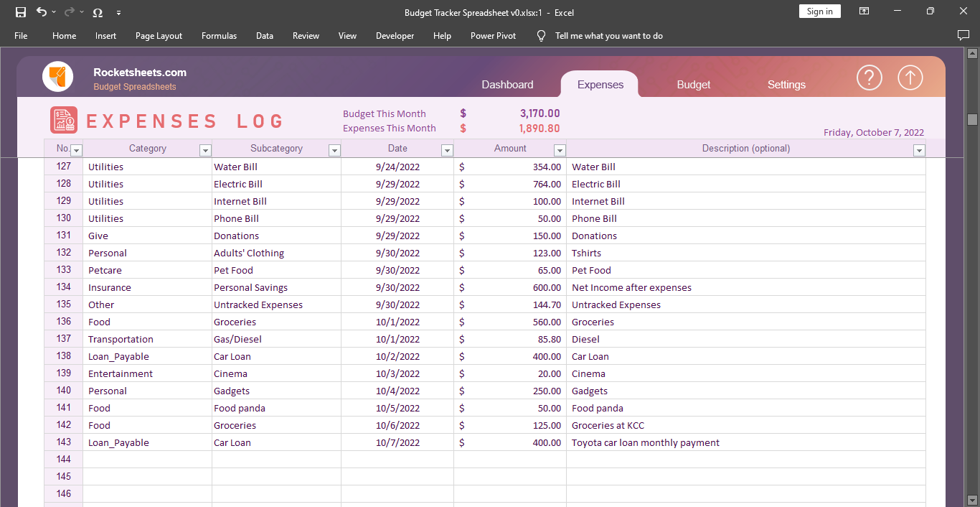Select the 'Adults' Clothing' cell
The image size is (980, 507).
(x=276, y=253)
